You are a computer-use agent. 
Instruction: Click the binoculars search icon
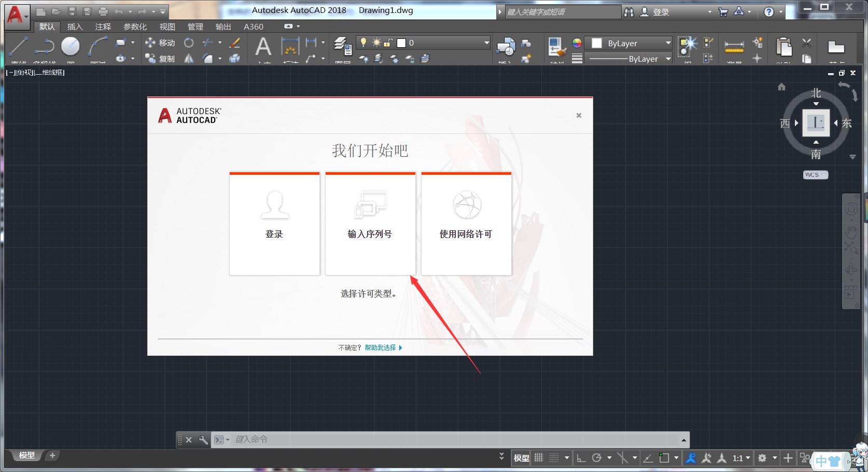point(629,12)
